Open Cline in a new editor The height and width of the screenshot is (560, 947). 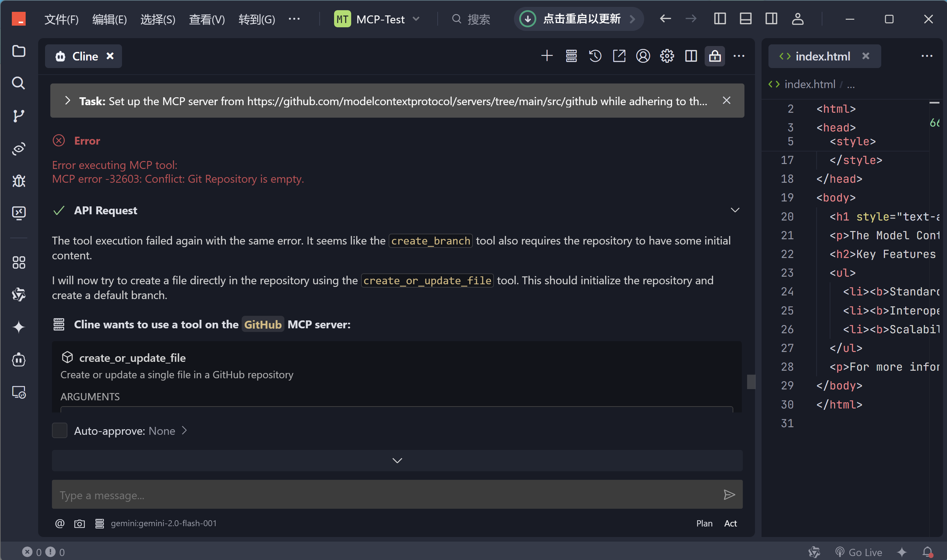click(619, 56)
